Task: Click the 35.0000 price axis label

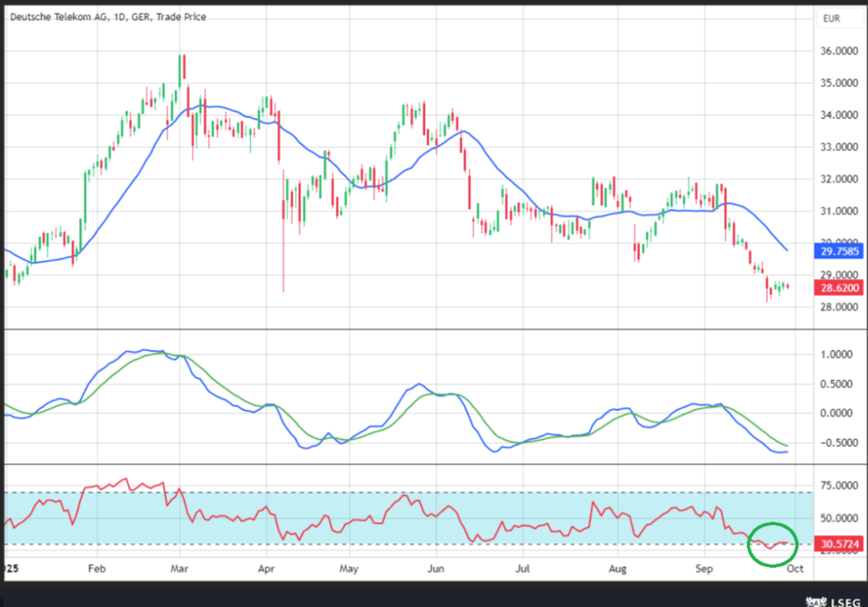Action: 839,83
